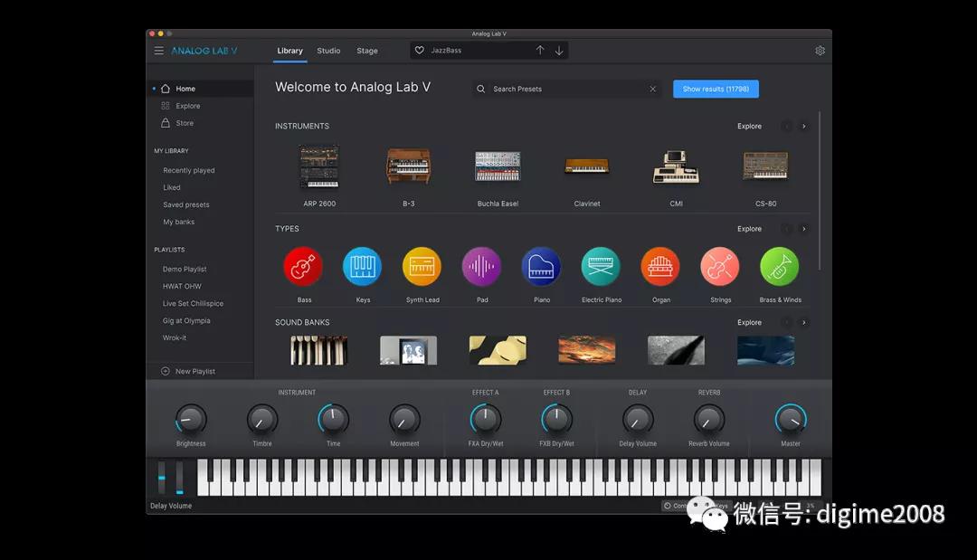
Task: Select the ARP 2600 instrument
Action: click(x=319, y=166)
